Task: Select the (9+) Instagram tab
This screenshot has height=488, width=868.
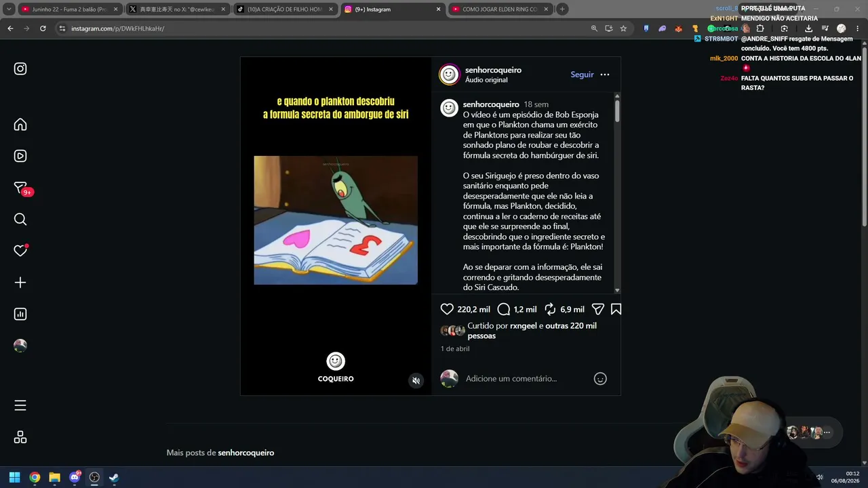Action: (x=391, y=9)
